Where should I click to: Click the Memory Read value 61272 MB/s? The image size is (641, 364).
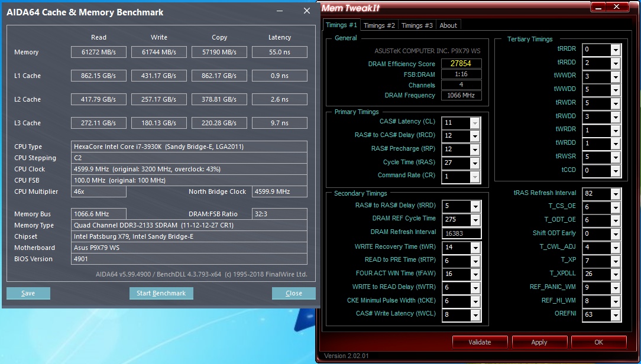(99, 52)
